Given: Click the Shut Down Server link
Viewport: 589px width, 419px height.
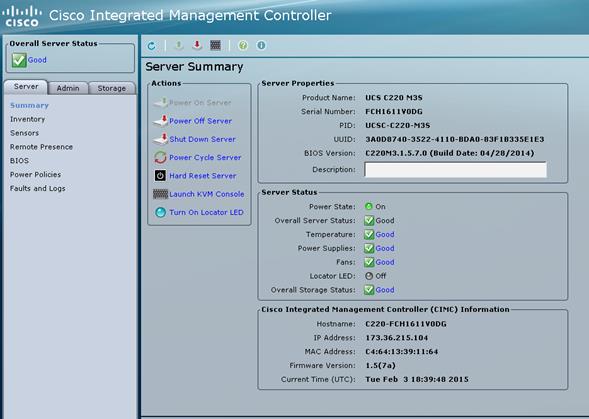Looking at the screenshot, I should 202,139.
